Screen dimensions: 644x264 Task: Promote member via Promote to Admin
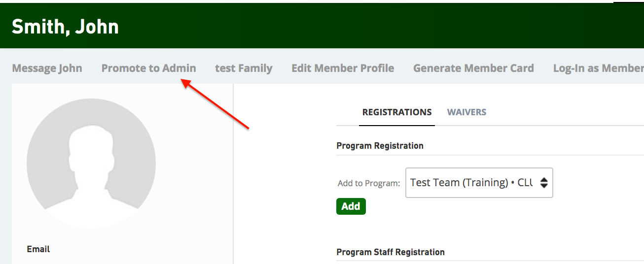pos(148,68)
